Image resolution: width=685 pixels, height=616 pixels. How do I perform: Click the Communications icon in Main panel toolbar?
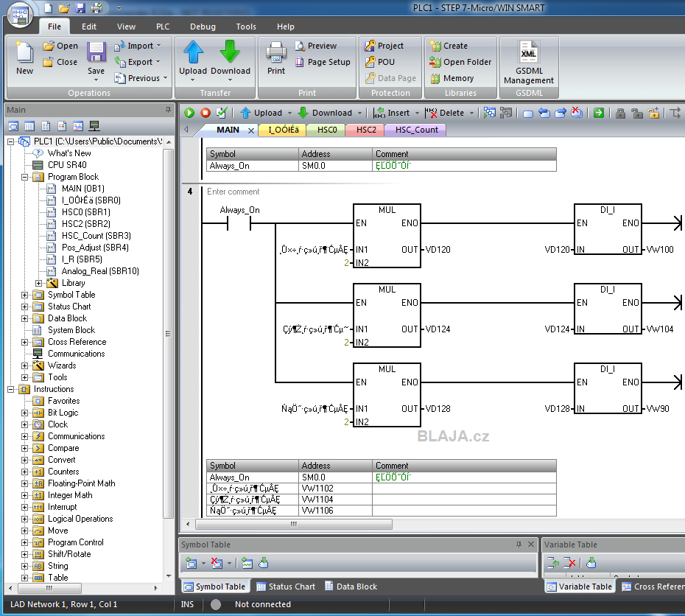tap(94, 127)
